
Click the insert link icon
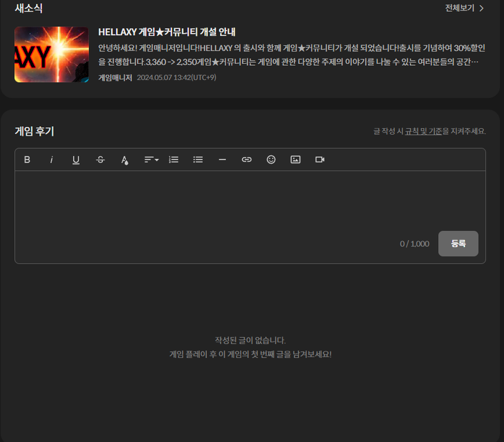(247, 160)
